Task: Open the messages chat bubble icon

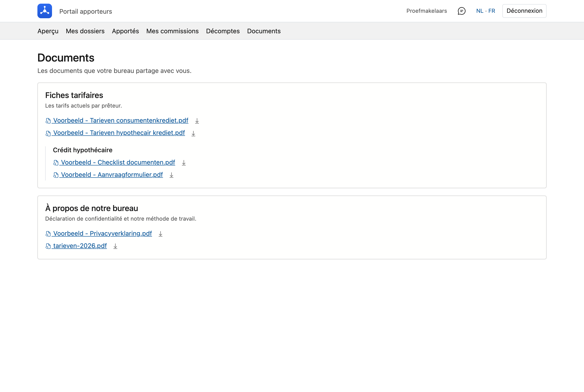Action: [461, 11]
